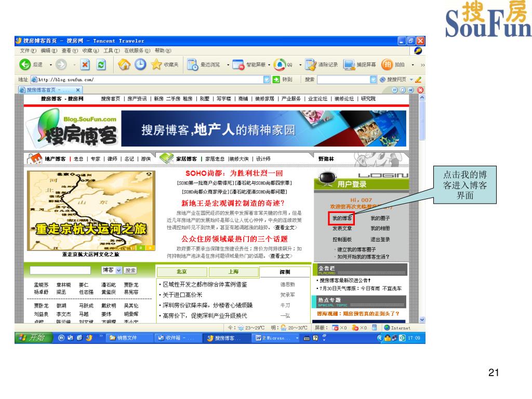Open the Home page house icon
The image size is (532, 399).
pos(124,64)
